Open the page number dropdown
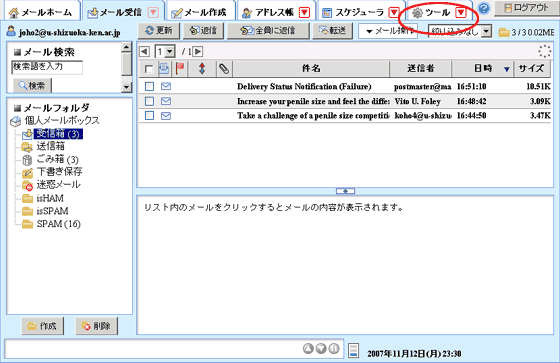 point(165,52)
